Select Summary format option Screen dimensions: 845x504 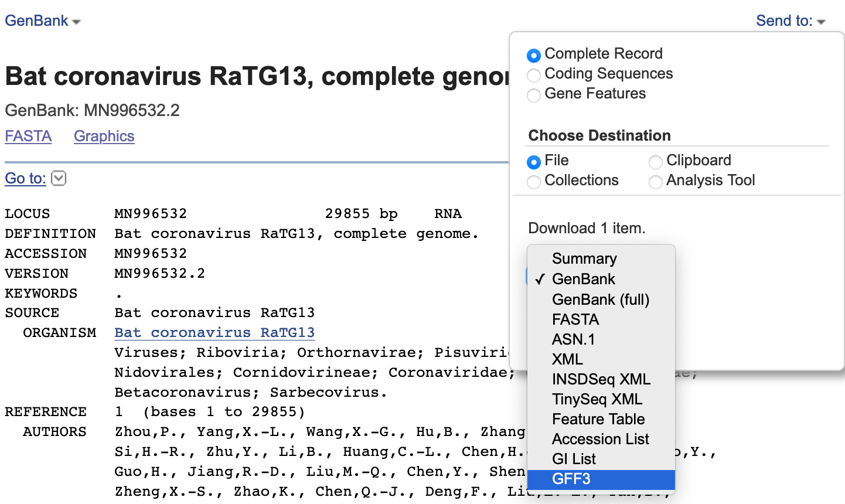click(x=601, y=258)
